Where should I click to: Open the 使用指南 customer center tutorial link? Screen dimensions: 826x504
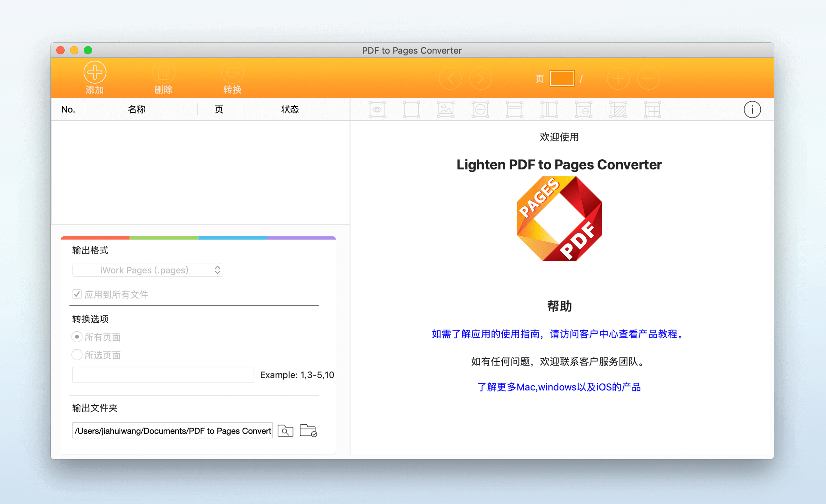[x=559, y=334]
